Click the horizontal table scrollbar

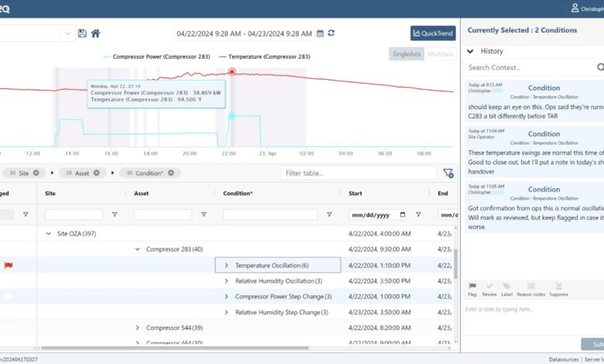click(x=175, y=348)
